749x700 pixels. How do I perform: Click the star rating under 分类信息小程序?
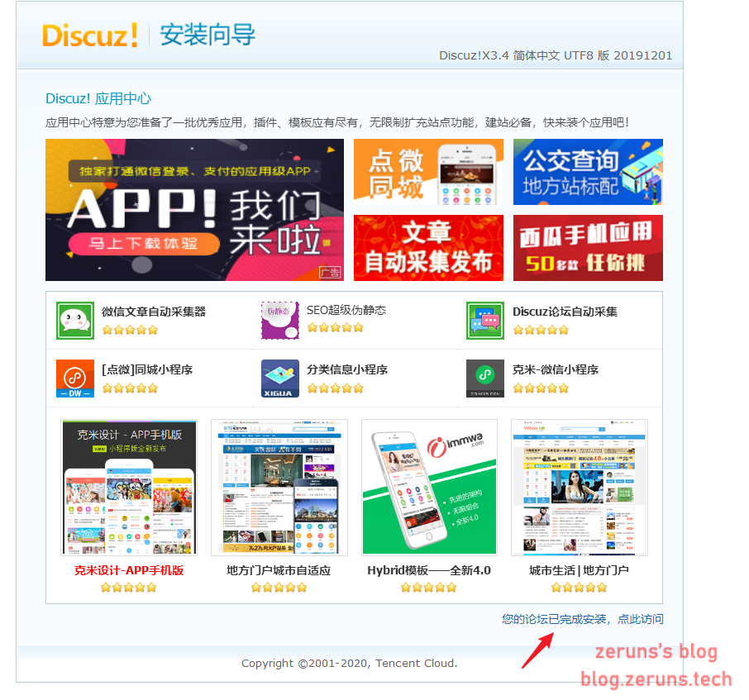tap(335, 388)
